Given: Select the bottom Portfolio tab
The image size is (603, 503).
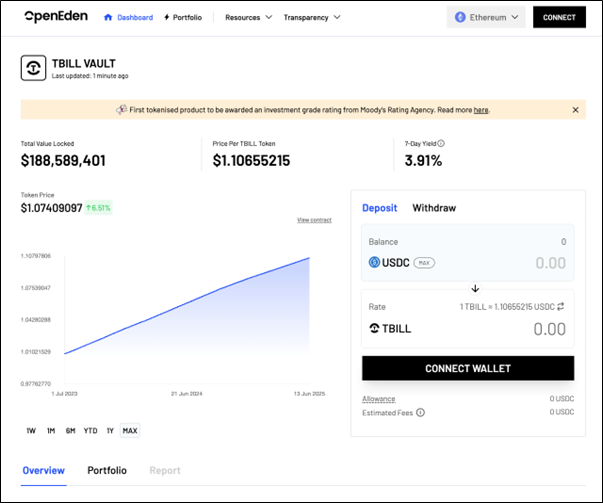Looking at the screenshot, I should point(107,470).
